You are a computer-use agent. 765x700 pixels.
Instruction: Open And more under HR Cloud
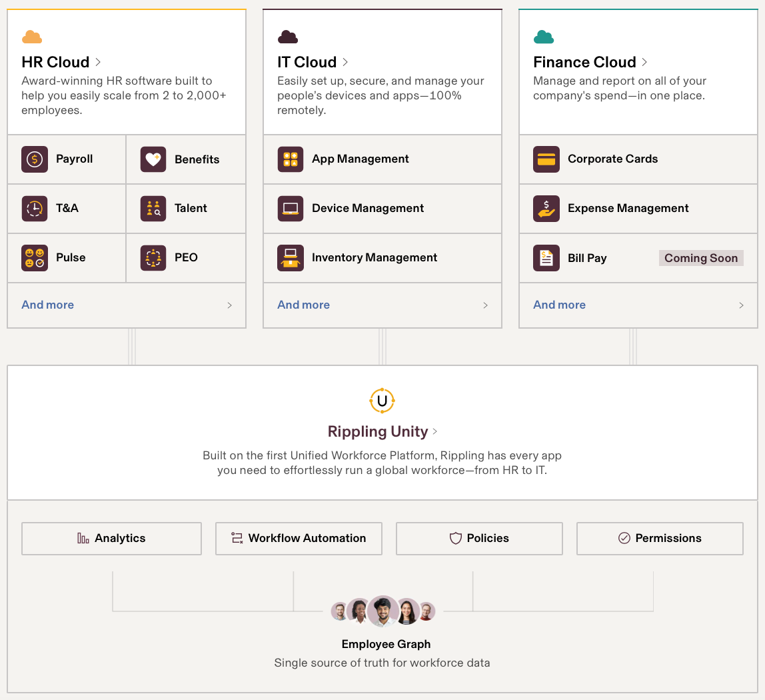48,305
